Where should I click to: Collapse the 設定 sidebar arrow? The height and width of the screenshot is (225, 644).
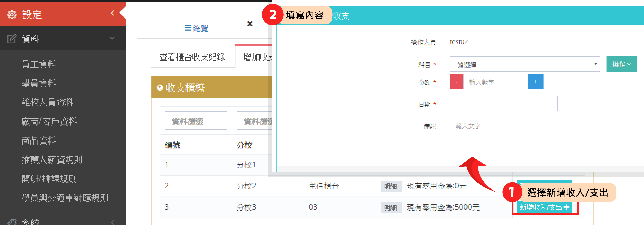112,13
